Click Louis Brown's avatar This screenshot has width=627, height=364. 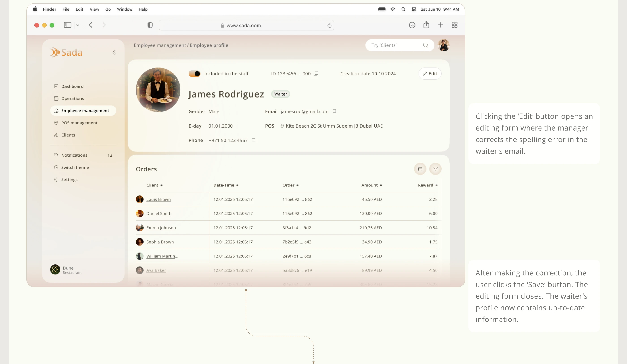pos(140,199)
